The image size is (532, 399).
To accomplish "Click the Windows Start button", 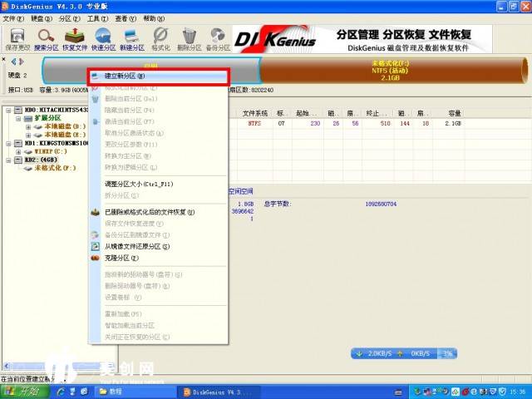I will [x=23, y=391].
